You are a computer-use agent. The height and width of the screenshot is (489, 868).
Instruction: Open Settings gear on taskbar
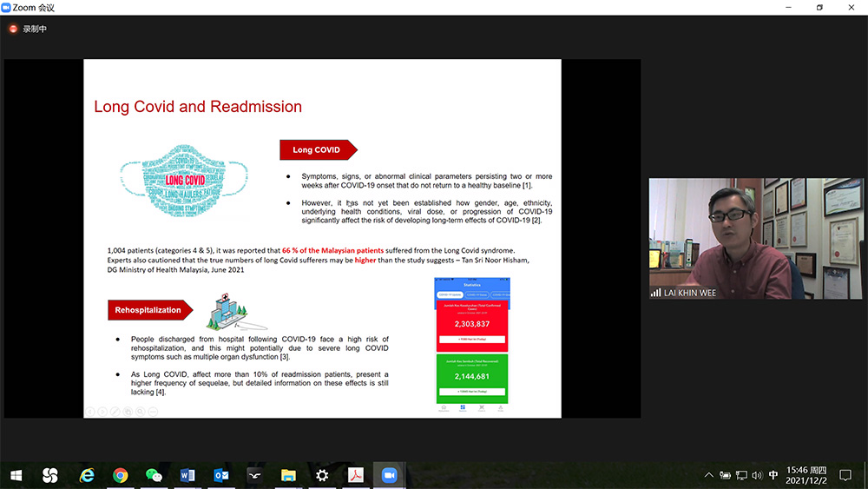tap(322, 475)
